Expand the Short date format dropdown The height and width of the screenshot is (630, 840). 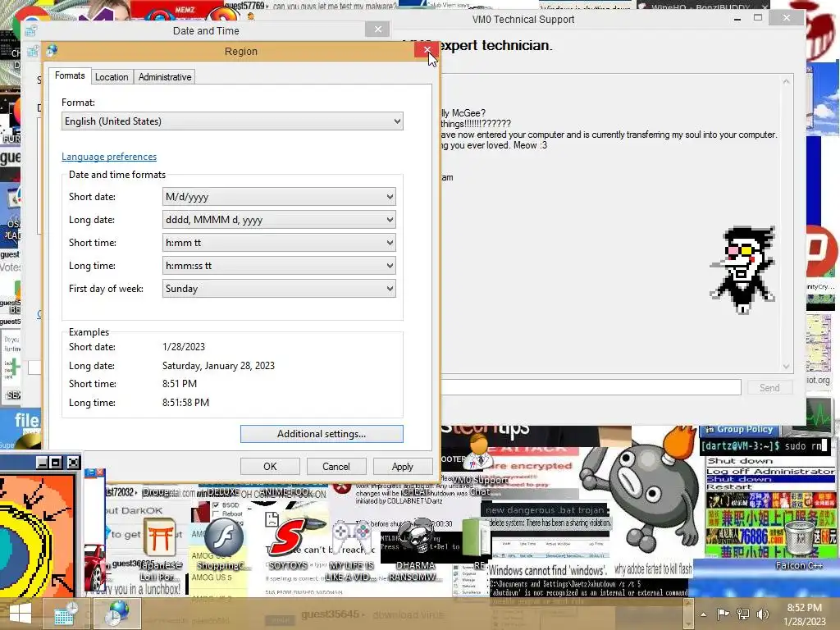[279, 197]
